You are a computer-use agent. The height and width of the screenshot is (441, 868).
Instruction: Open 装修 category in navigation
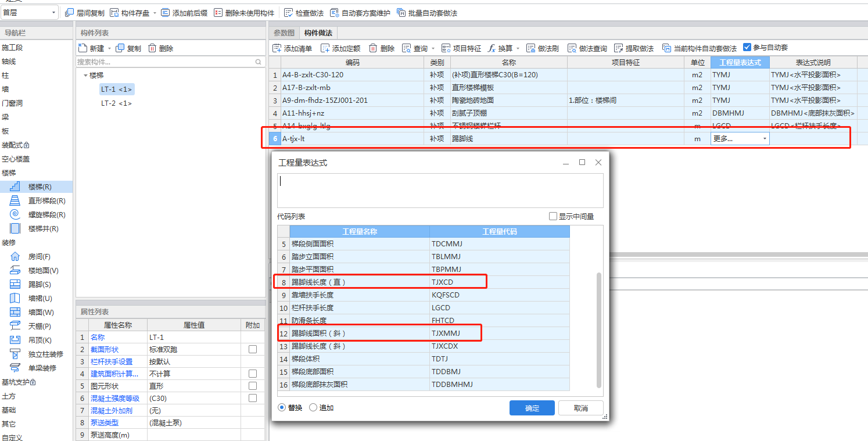coord(9,242)
